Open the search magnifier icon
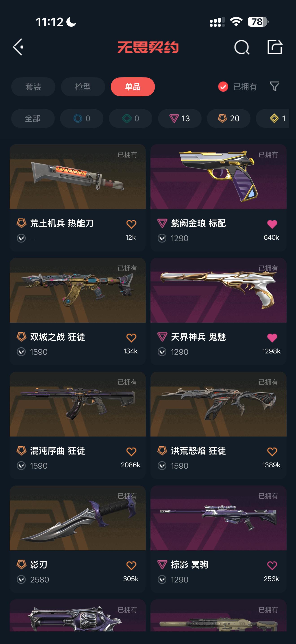This screenshot has height=644, width=296. pyautogui.click(x=242, y=47)
